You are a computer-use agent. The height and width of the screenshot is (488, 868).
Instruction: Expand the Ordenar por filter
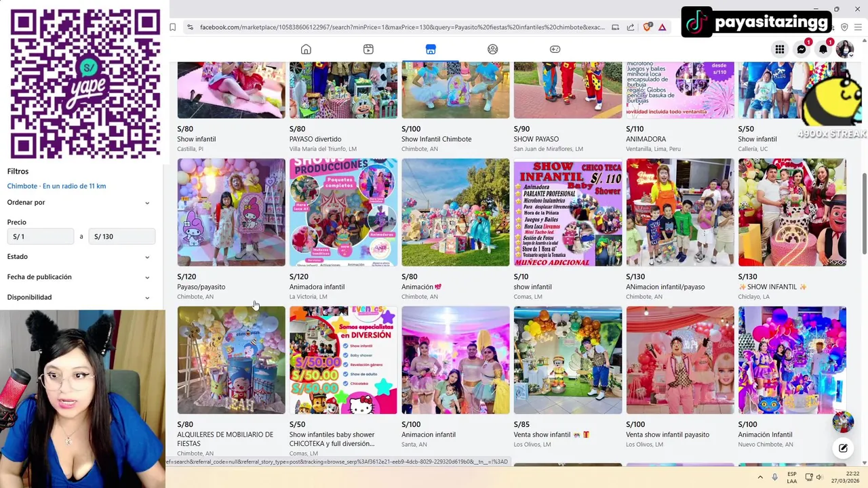[79, 203]
